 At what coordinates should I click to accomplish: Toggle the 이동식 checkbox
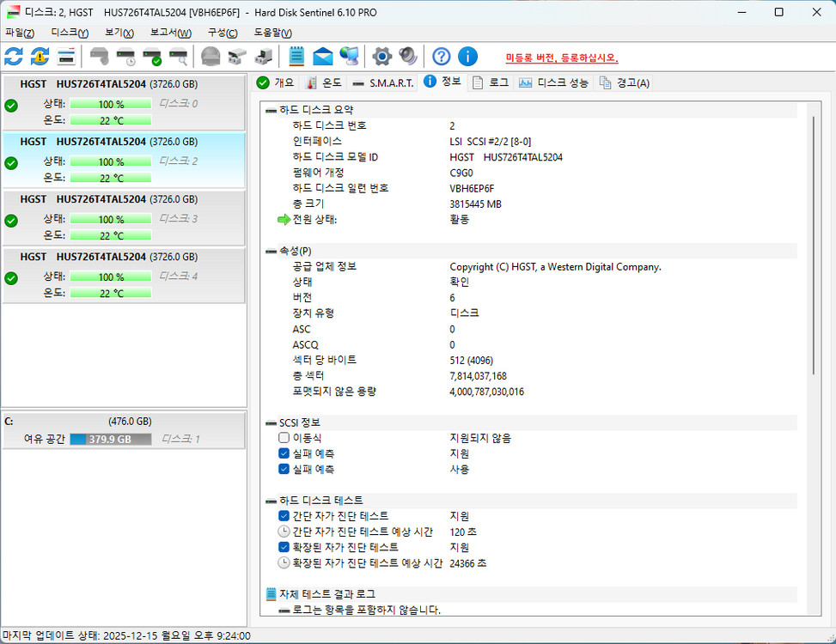[x=284, y=437]
